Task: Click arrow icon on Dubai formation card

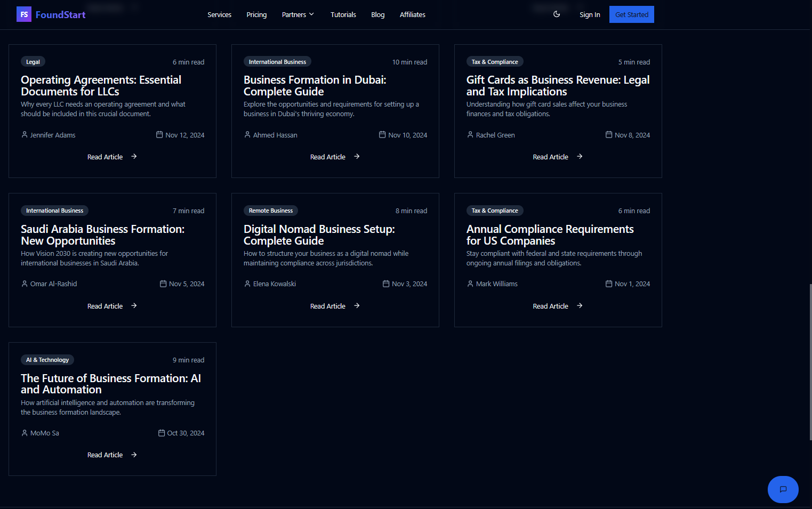Action: [x=357, y=157]
